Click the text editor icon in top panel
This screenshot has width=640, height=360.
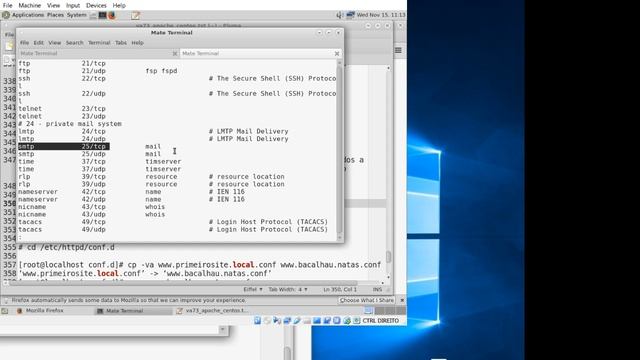tap(136, 16)
